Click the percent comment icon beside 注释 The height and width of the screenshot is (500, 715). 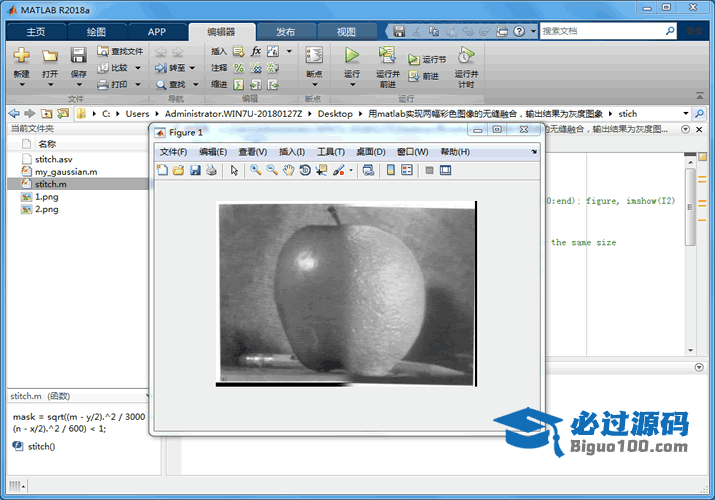click(238, 68)
